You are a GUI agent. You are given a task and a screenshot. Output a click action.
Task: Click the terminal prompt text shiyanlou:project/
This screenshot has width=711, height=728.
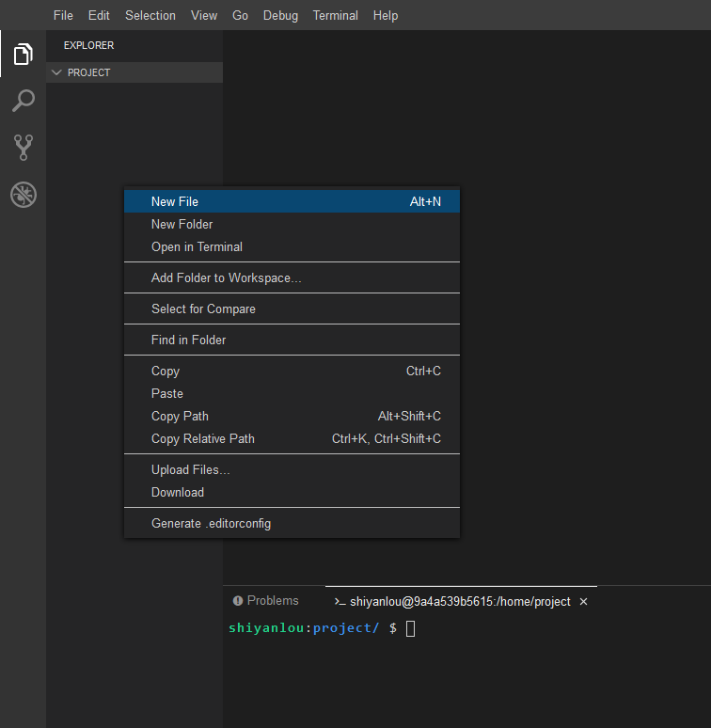click(x=304, y=628)
